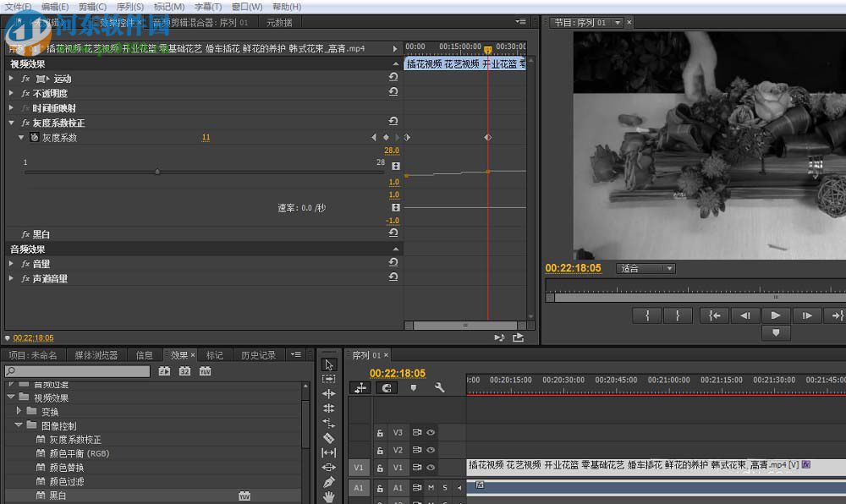
Task: Open the 适合 zoom level dropdown
Action: (645, 269)
